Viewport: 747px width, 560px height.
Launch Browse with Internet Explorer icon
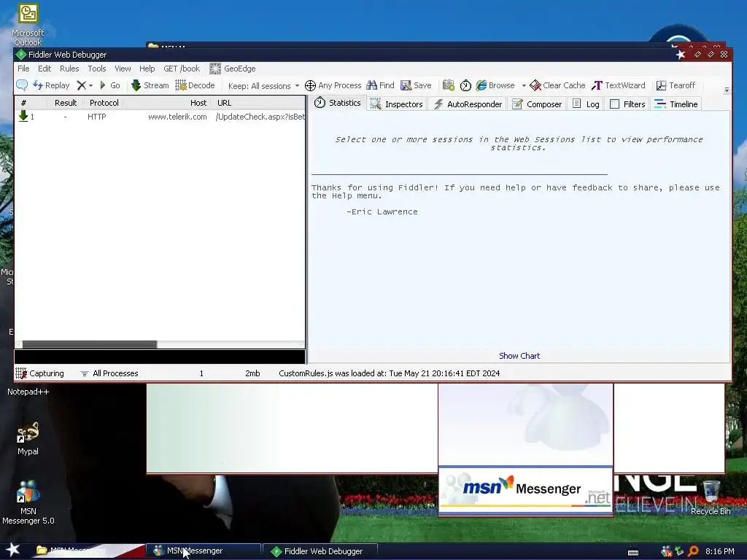pyautogui.click(x=495, y=85)
